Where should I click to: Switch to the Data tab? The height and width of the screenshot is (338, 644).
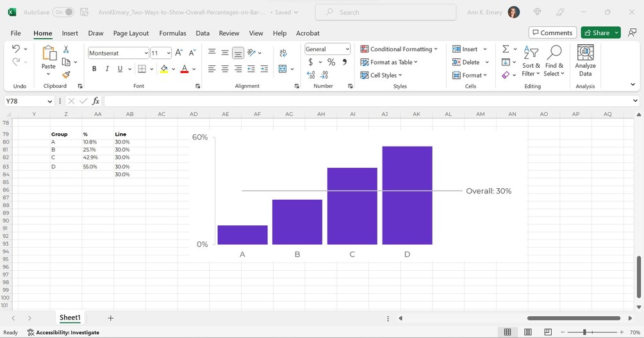point(202,33)
